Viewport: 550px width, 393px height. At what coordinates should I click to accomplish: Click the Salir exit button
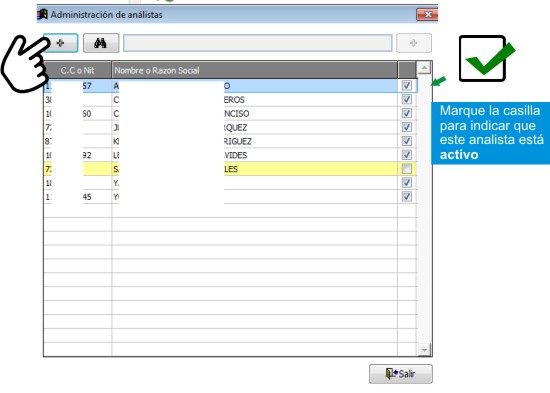click(401, 374)
